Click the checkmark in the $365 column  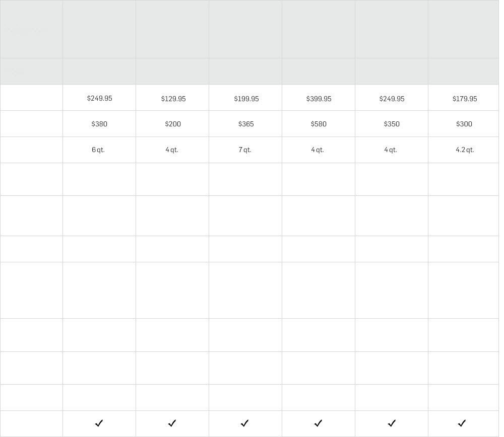point(244,423)
